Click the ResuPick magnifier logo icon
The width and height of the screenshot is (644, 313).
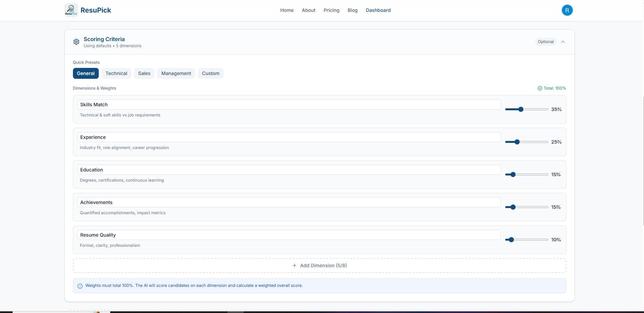click(71, 10)
